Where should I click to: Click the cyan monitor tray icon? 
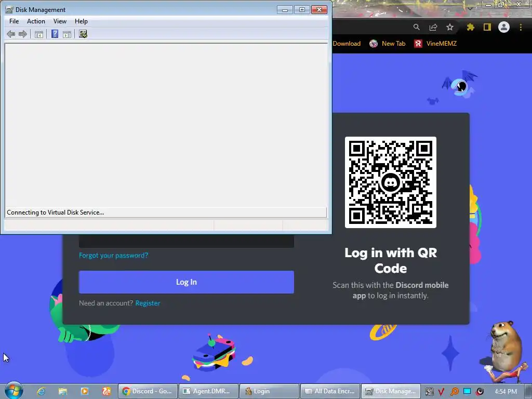point(467,392)
